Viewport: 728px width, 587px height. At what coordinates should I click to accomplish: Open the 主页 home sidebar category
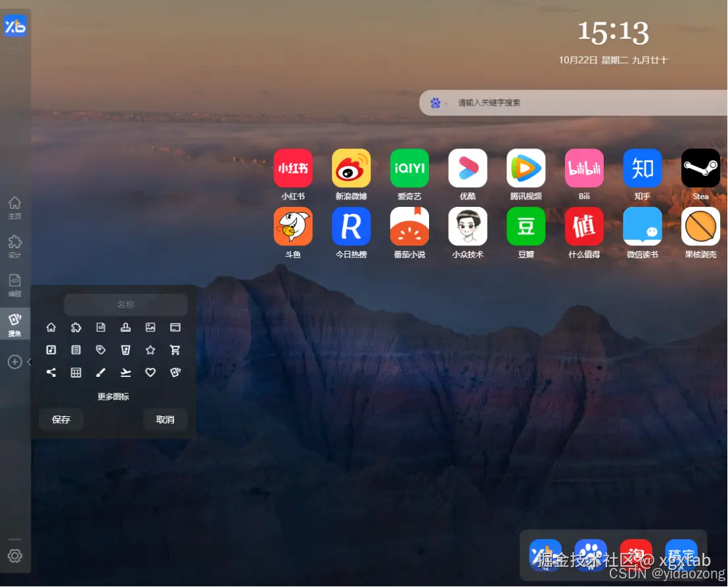[x=15, y=207]
